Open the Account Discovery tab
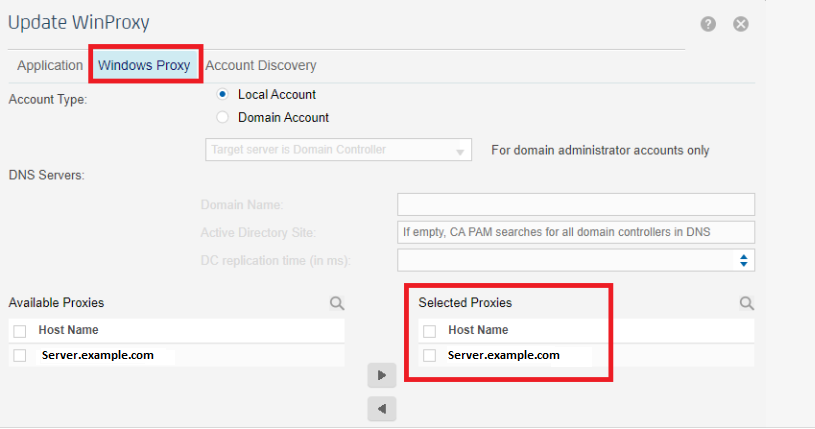This screenshot has width=815, height=429. (260, 65)
